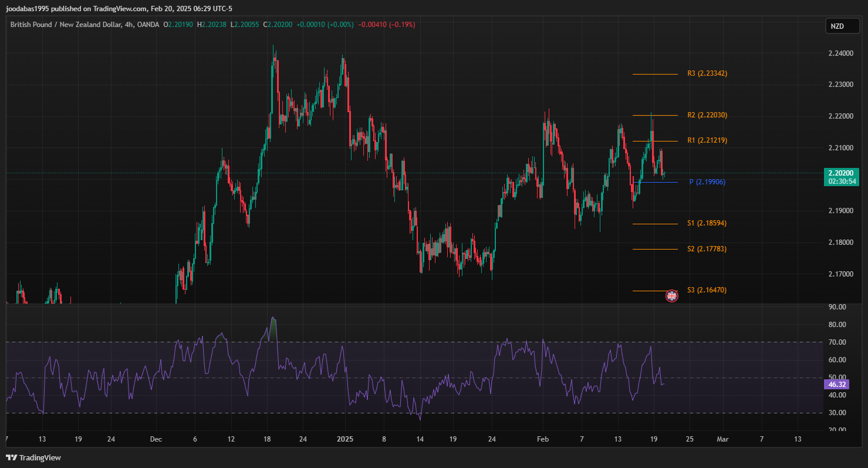The width and height of the screenshot is (868, 468).
Task: Click the TradingView logo at bottom left
Action: (33, 457)
